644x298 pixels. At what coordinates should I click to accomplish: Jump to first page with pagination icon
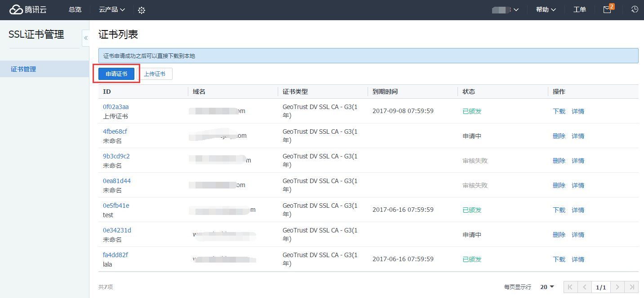(570, 287)
